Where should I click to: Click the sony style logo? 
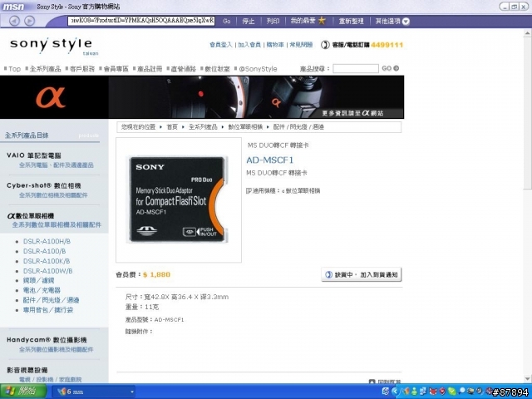tap(53, 46)
